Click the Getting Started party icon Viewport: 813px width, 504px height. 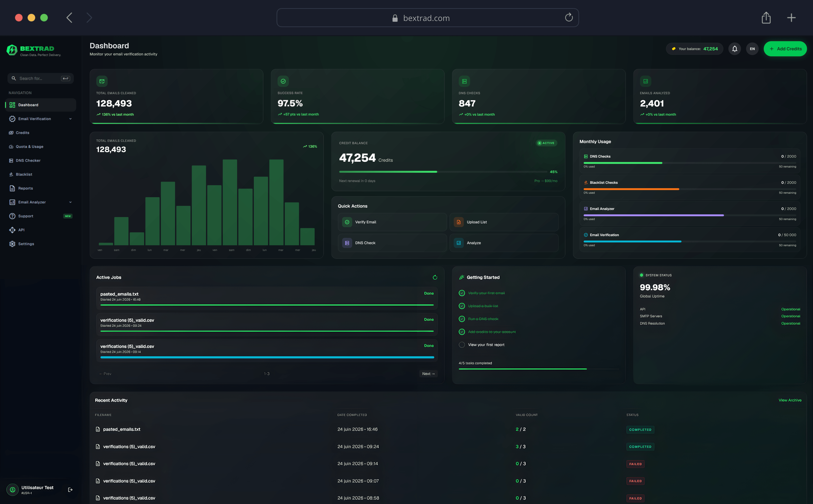[461, 277]
